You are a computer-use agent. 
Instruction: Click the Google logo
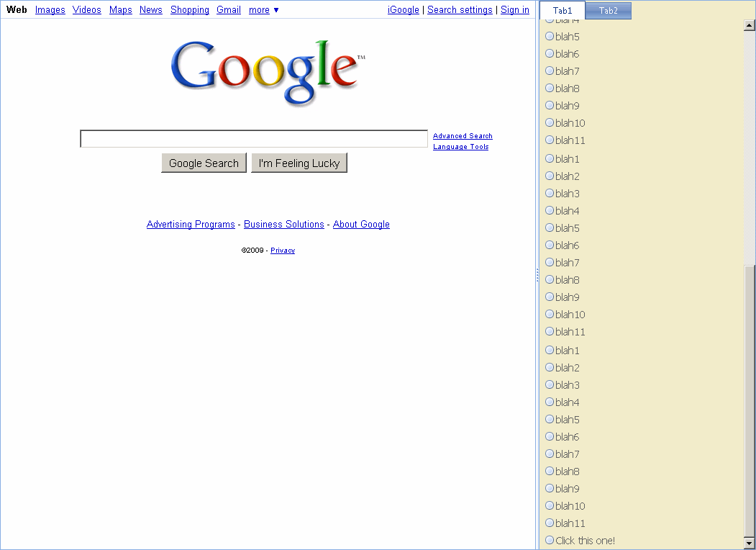click(x=268, y=73)
